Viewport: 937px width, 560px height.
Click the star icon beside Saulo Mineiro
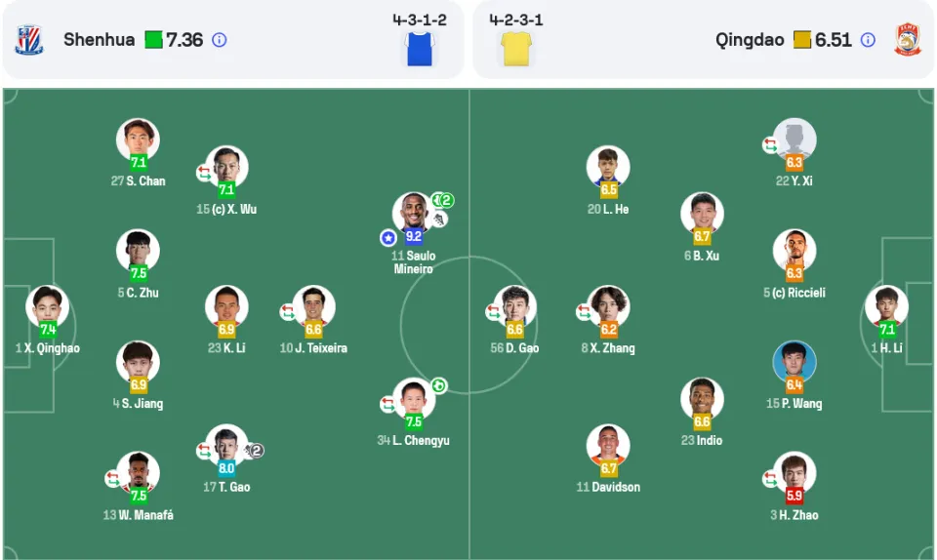coord(388,238)
